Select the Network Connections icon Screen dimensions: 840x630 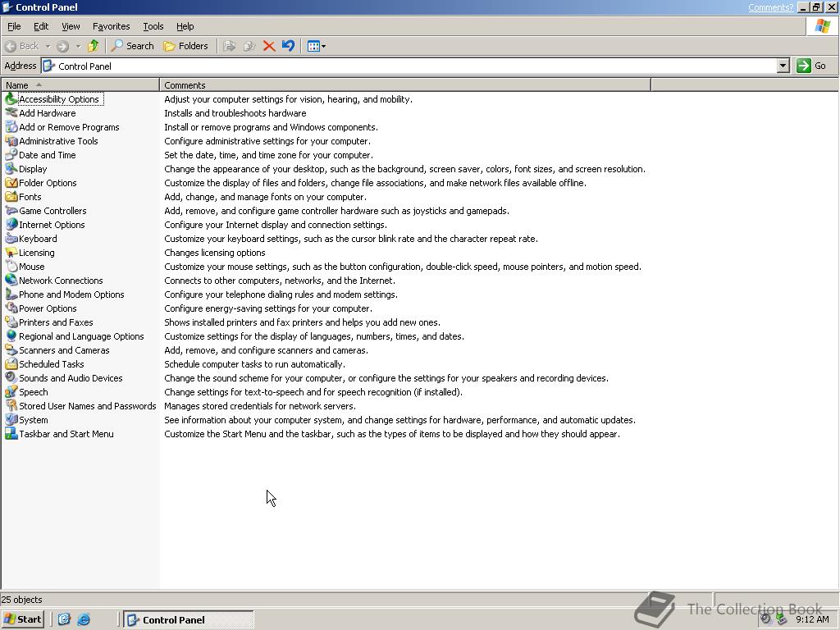(11, 281)
